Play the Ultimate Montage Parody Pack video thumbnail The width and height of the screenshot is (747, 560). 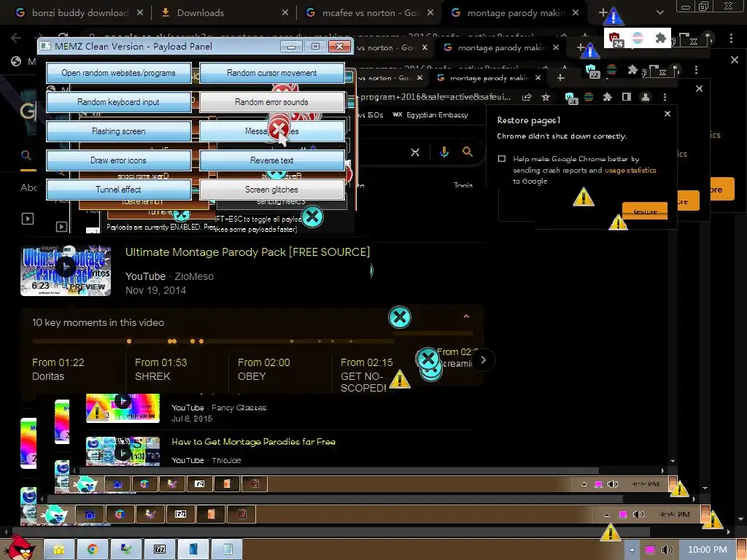(x=66, y=271)
